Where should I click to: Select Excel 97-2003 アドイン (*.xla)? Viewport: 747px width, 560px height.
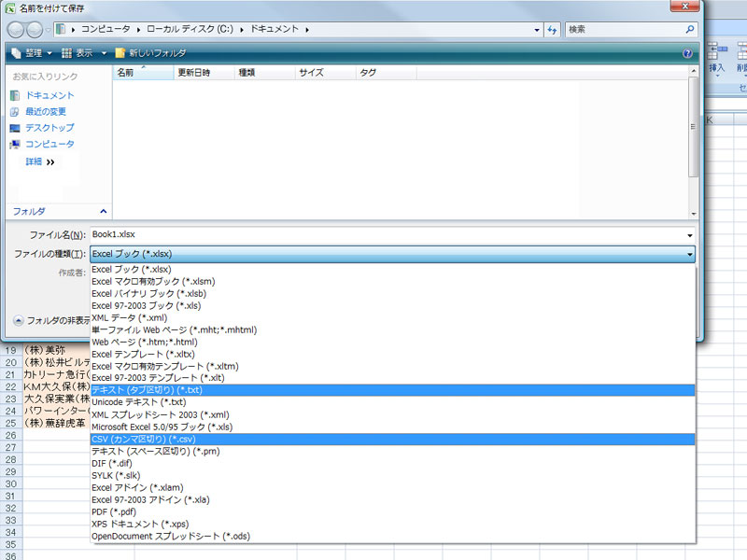coord(392,500)
